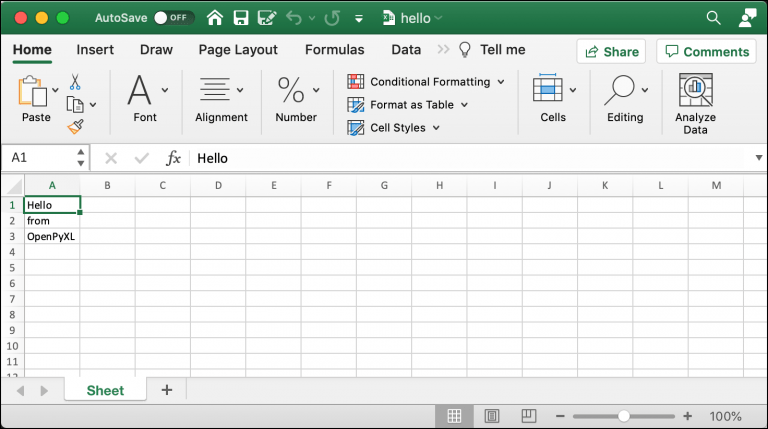Search with the magnifying glass icon
Viewport: 768px width, 429px height.
pyautogui.click(x=714, y=18)
